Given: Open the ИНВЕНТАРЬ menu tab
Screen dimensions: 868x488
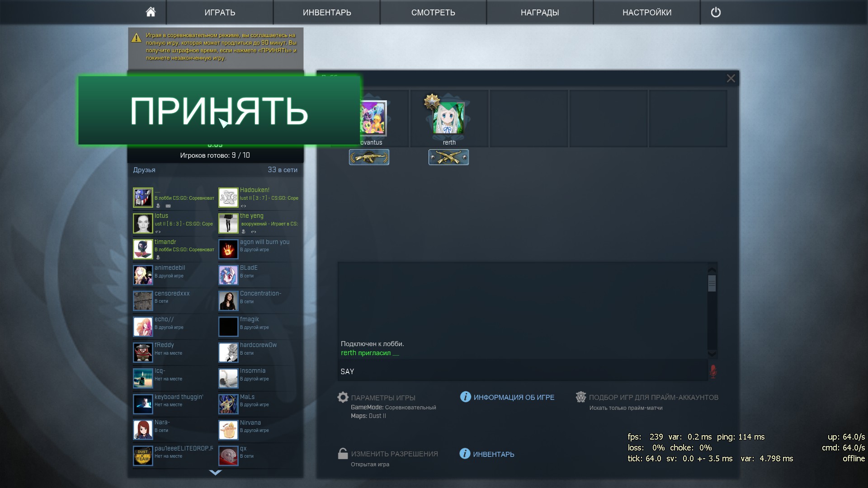Looking at the screenshot, I should (x=326, y=12).
